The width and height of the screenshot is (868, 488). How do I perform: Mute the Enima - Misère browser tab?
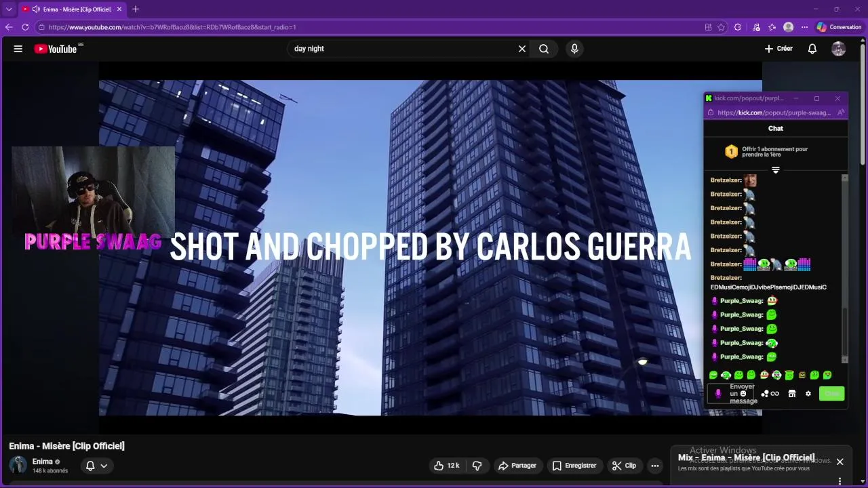pyautogui.click(x=36, y=9)
